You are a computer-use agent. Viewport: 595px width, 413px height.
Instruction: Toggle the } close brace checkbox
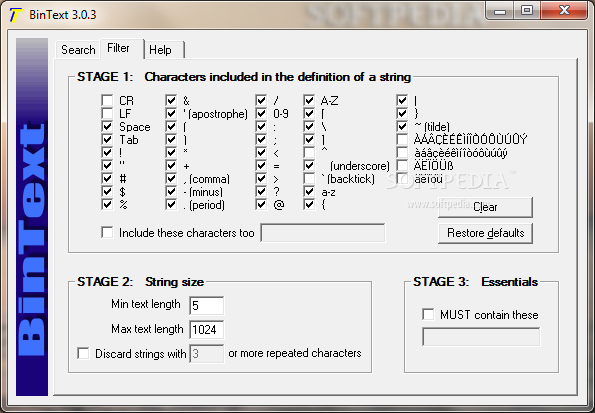[x=402, y=113]
